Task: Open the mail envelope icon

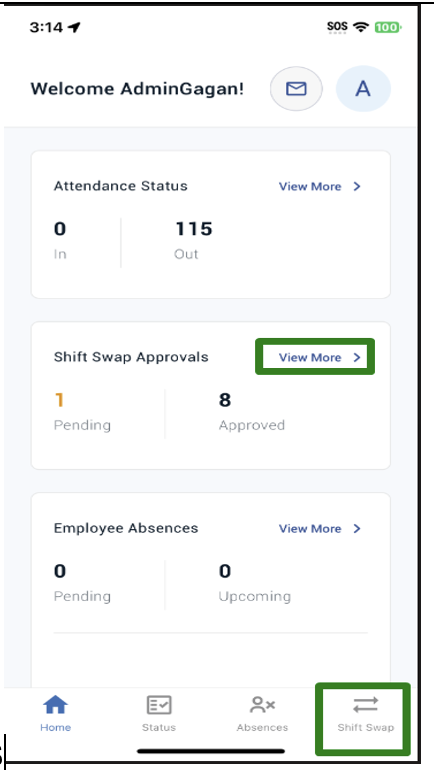Action: tap(296, 89)
